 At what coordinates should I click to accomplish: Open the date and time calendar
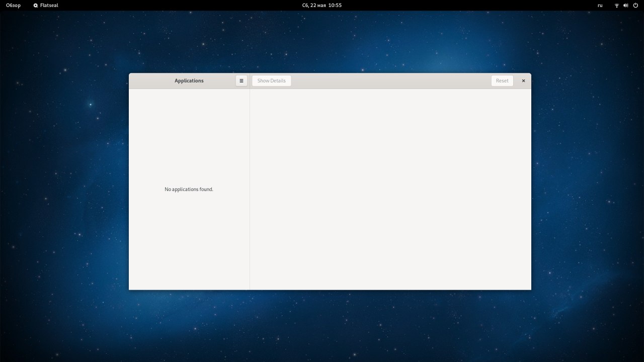321,5
